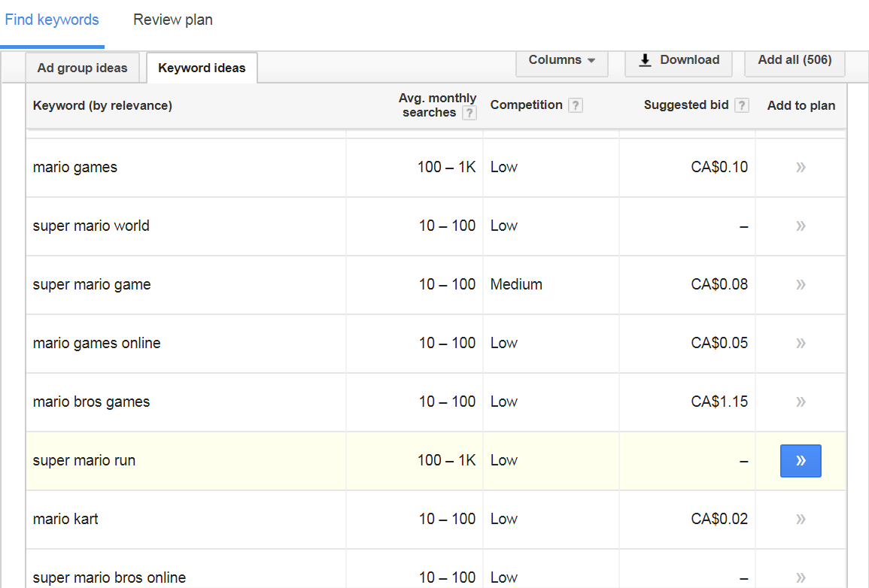
Task: Select 'super mario bros online' keyword text
Action: (x=109, y=577)
